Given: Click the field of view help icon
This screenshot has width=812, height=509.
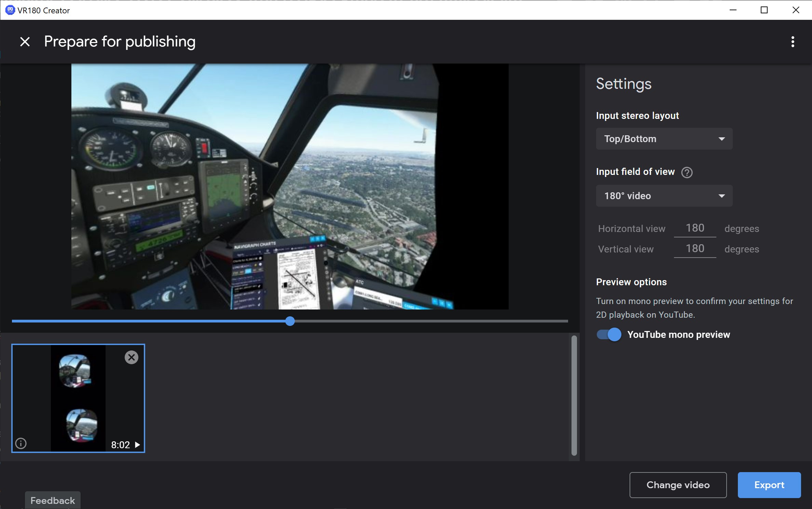Looking at the screenshot, I should coord(687,173).
